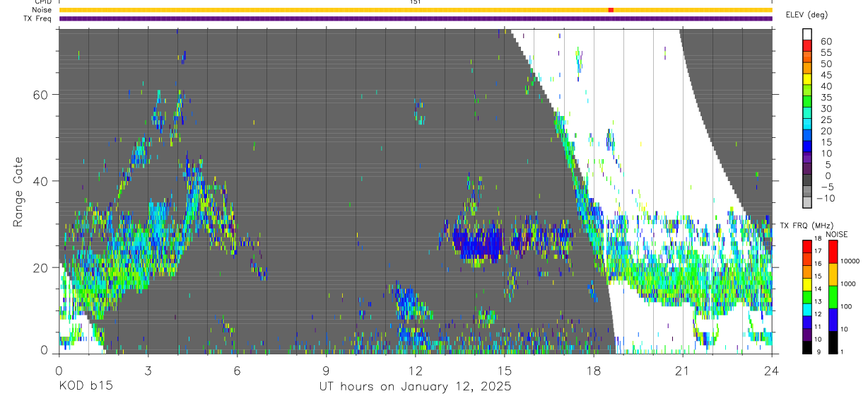
Task: Click ELEV colorbar label '45'
Action: [x=826, y=75]
